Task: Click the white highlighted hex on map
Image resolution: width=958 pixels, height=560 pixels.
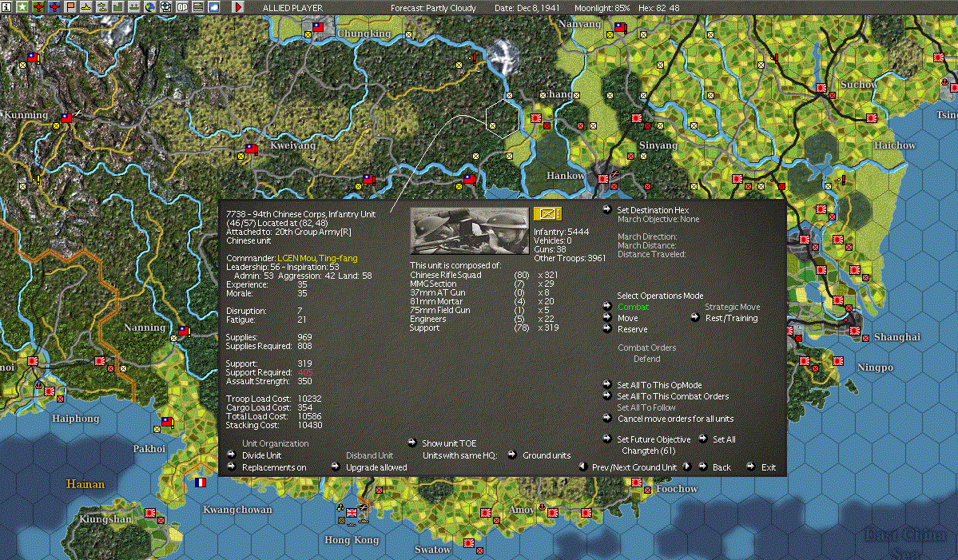Action: (x=503, y=118)
